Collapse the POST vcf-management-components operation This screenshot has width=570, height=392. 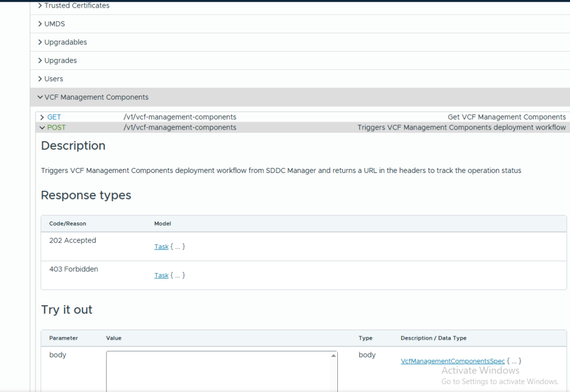point(42,128)
